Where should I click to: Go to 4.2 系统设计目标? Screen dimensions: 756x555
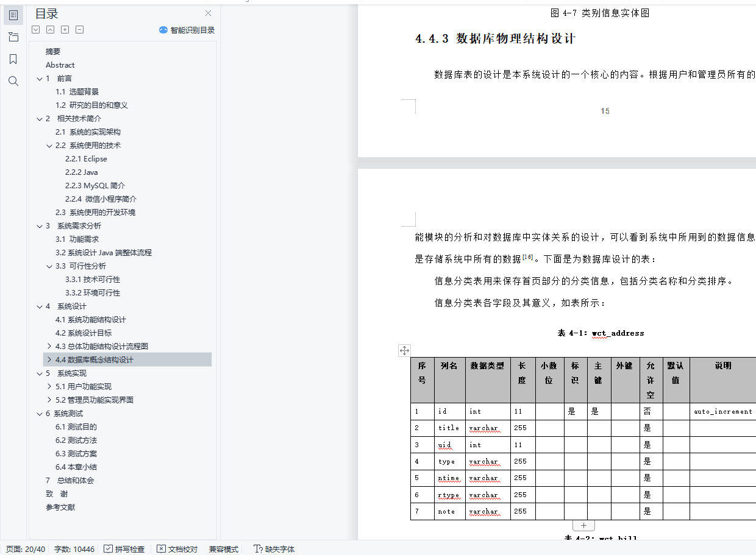(84, 333)
